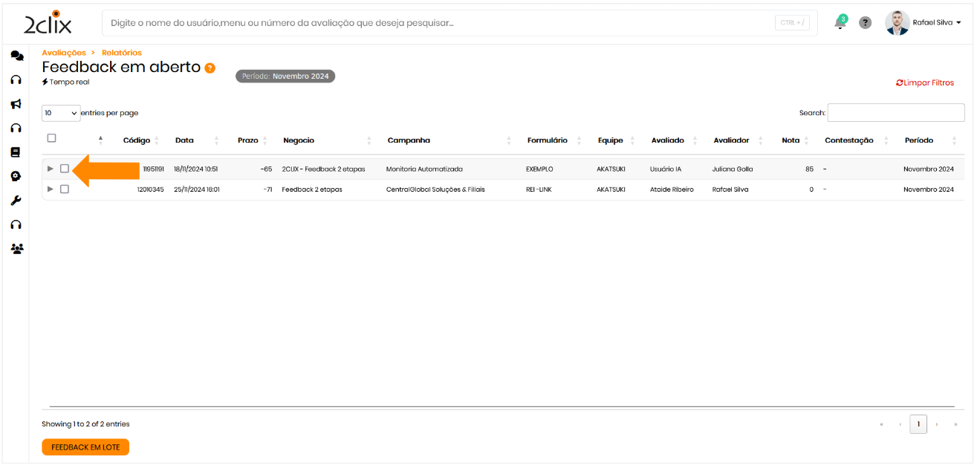Check the box for row 11951191
This screenshot has width=980, height=474.
65,169
